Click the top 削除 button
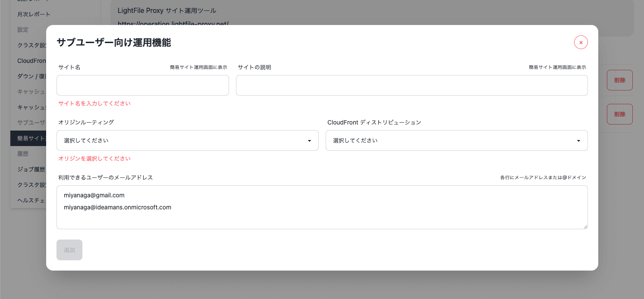This screenshot has height=299, width=644. 619,80
